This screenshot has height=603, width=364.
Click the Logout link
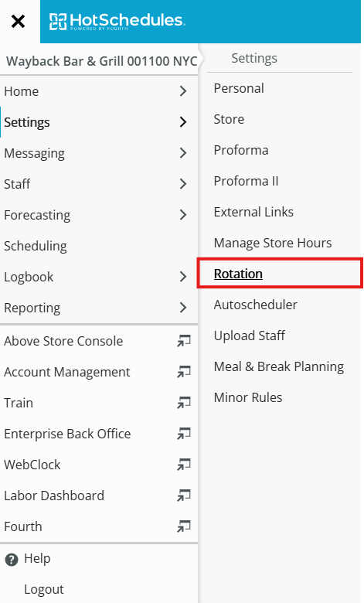pos(44,589)
